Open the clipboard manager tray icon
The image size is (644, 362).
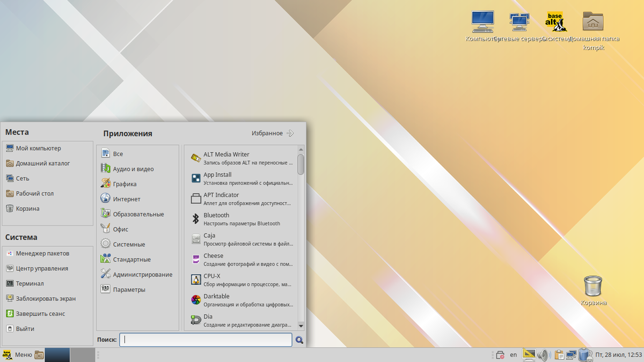click(559, 354)
